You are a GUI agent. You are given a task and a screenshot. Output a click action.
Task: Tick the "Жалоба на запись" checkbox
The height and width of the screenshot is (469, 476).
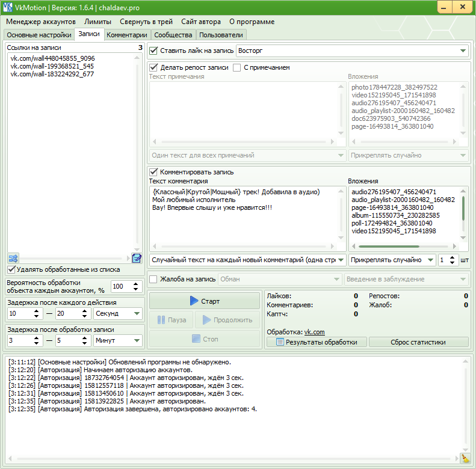coord(154,279)
